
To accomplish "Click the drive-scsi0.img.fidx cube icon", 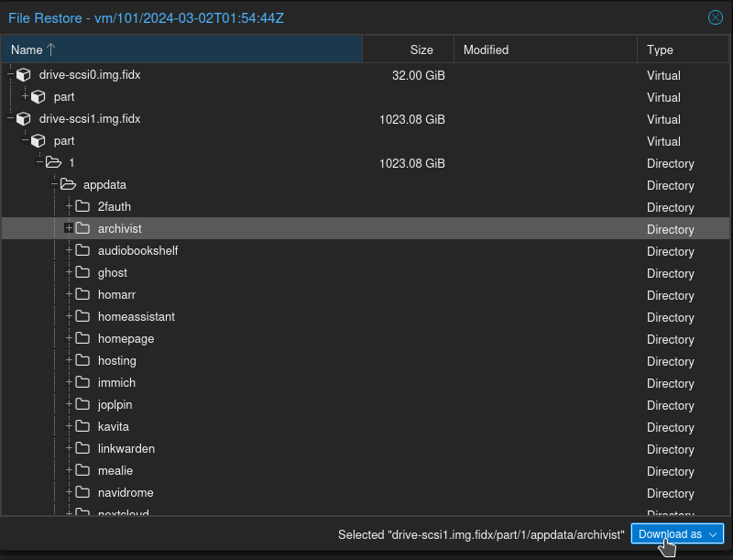I will pyautogui.click(x=24, y=75).
